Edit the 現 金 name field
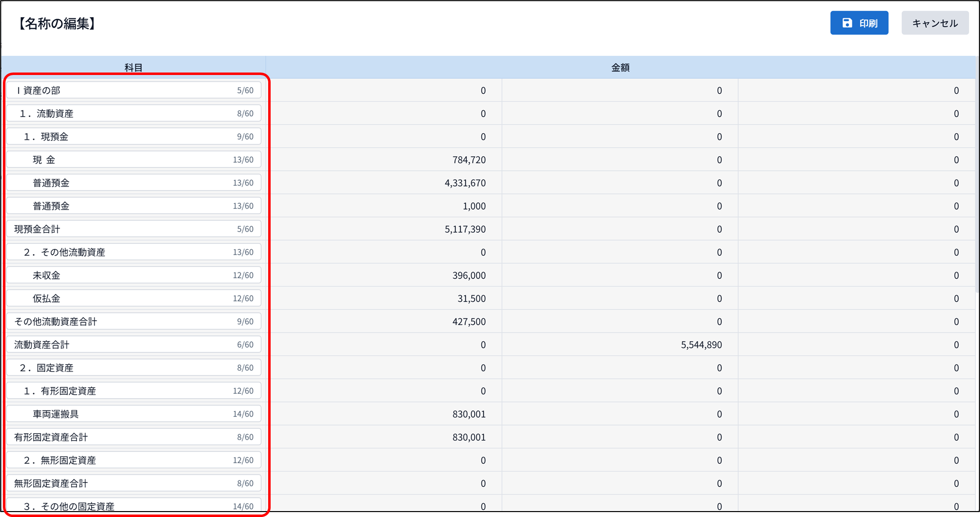The height and width of the screenshot is (517, 980). (x=134, y=160)
